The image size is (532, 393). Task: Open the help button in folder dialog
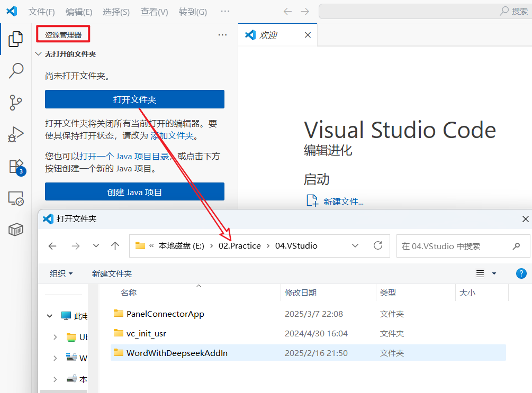point(521,273)
